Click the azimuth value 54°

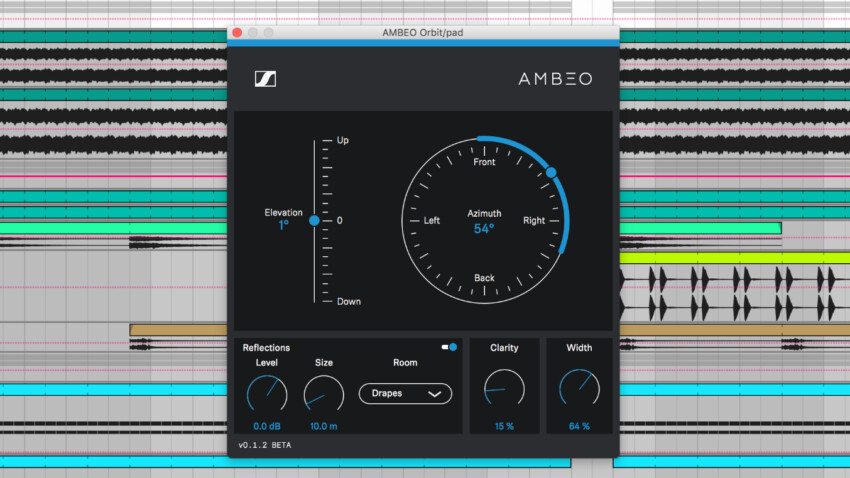(484, 229)
